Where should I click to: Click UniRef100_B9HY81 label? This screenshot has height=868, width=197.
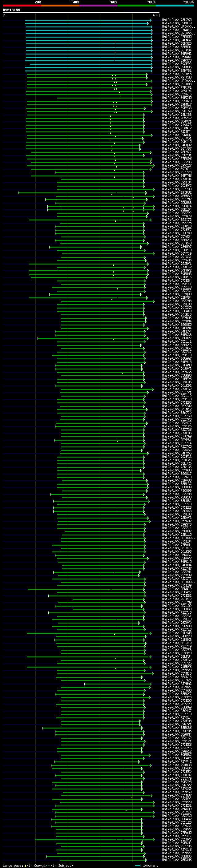tap(177, 71)
